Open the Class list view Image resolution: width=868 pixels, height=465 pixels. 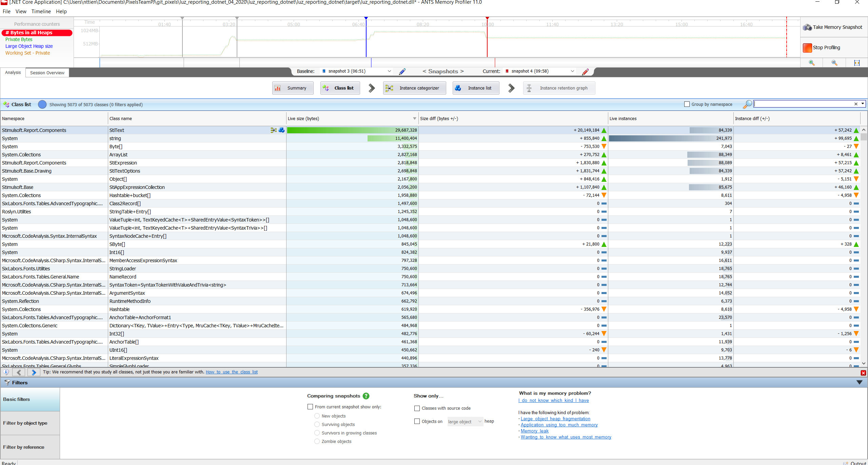point(340,88)
